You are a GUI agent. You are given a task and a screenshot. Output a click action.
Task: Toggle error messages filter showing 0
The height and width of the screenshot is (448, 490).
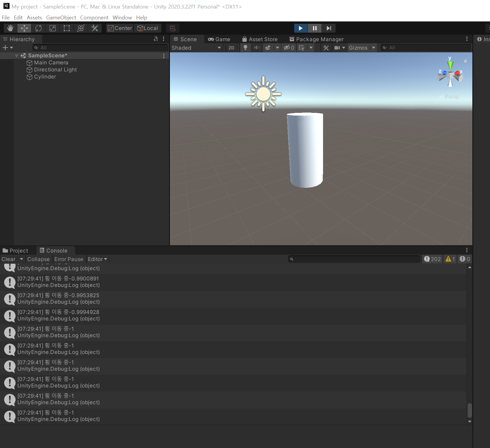click(465, 259)
